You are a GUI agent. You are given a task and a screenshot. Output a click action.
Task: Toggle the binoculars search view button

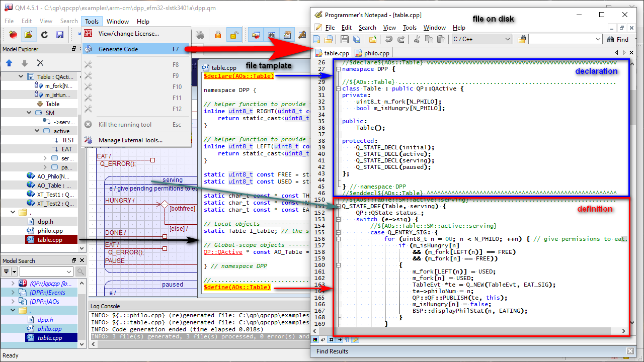pyautogui.click(x=272, y=35)
